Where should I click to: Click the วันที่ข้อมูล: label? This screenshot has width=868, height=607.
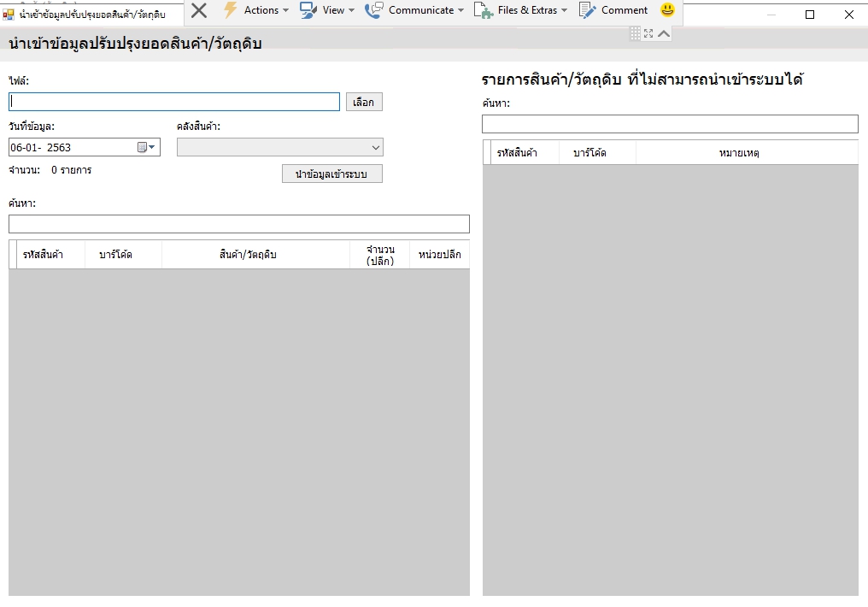32,127
